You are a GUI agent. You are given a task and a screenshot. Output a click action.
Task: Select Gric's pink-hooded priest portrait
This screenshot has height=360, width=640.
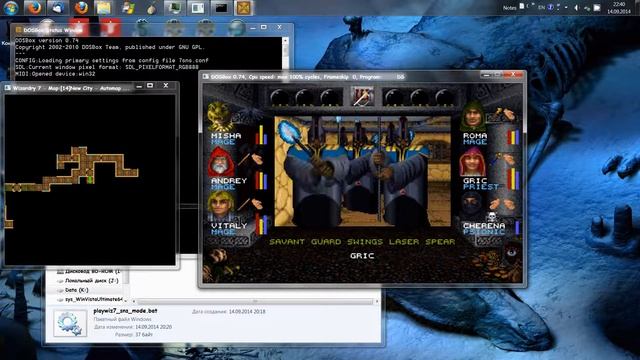tap(473, 162)
